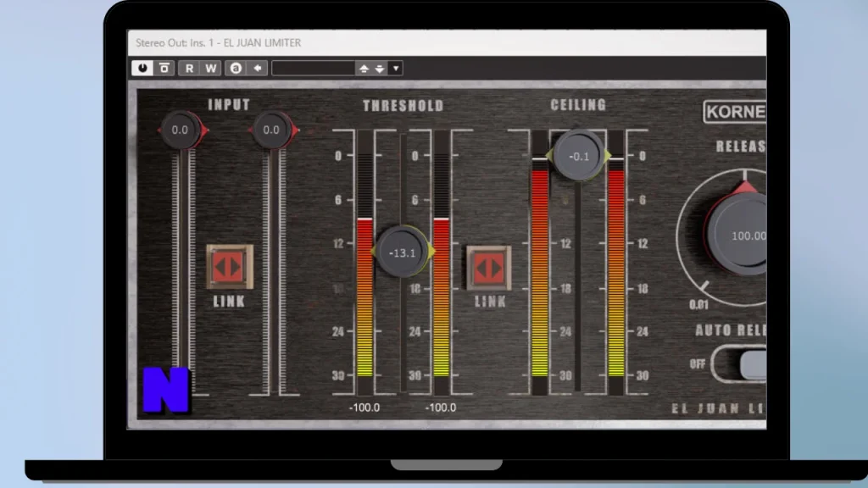
Task: Click the empty preset name field
Action: [x=314, y=68]
